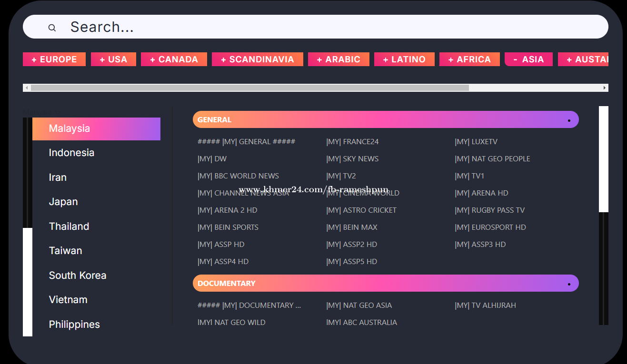The image size is (627, 364).
Task: Play the MY Eurosport HD channel
Action: tap(490, 227)
